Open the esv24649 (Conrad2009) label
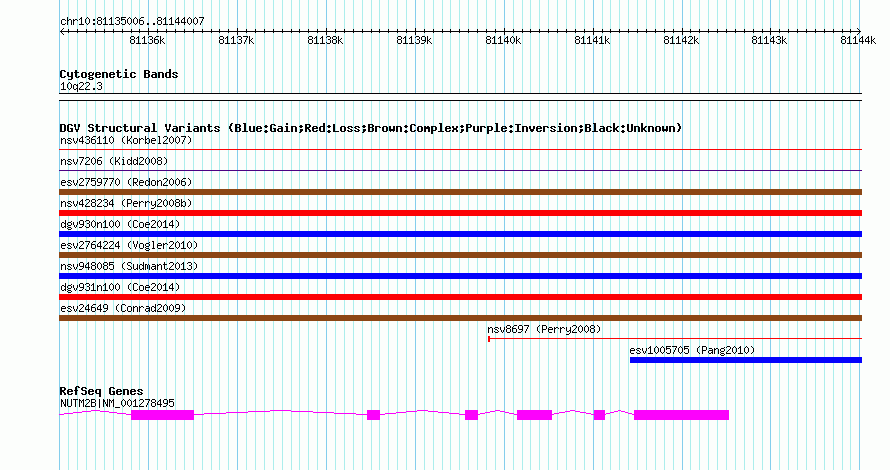 [123, 308]
